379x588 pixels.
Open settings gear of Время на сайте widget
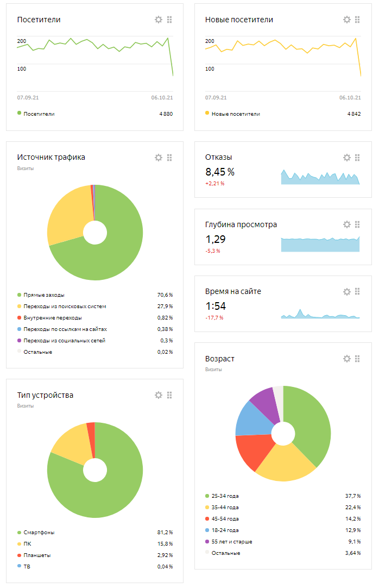click(347, 291)
